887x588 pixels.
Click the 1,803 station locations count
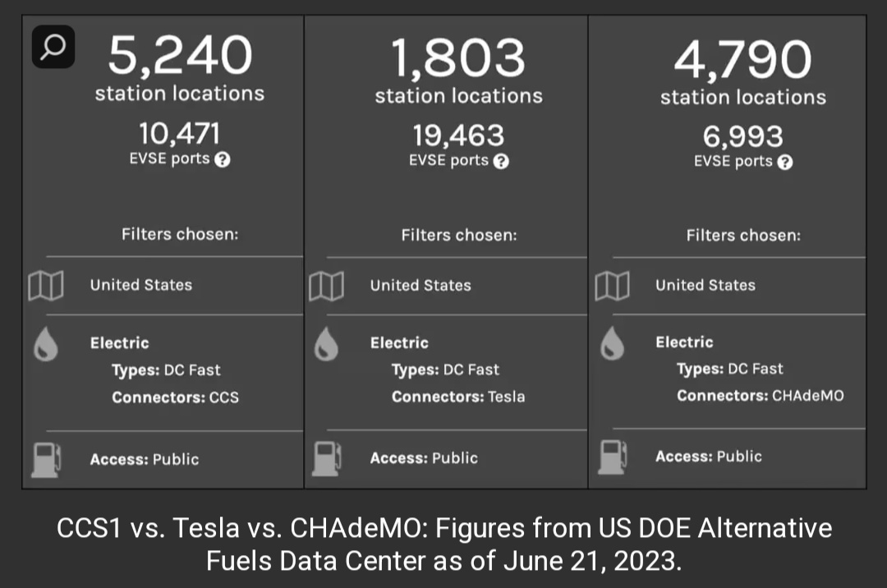point(458,58)
